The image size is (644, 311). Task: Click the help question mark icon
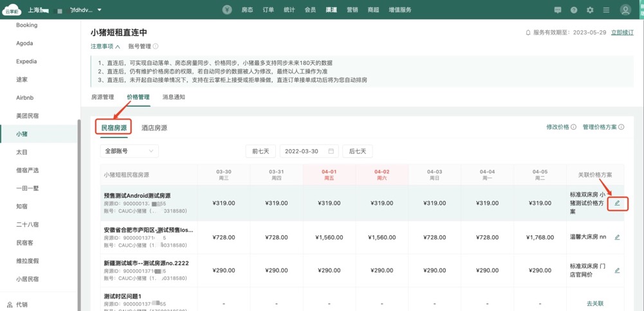[574, 10]
